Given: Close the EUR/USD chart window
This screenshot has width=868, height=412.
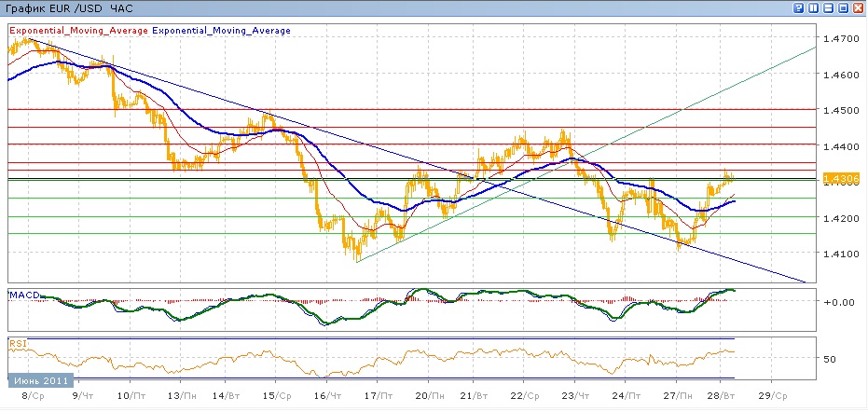Looking at the screenshot, I should pyautogui.click(x=858, y=7).
